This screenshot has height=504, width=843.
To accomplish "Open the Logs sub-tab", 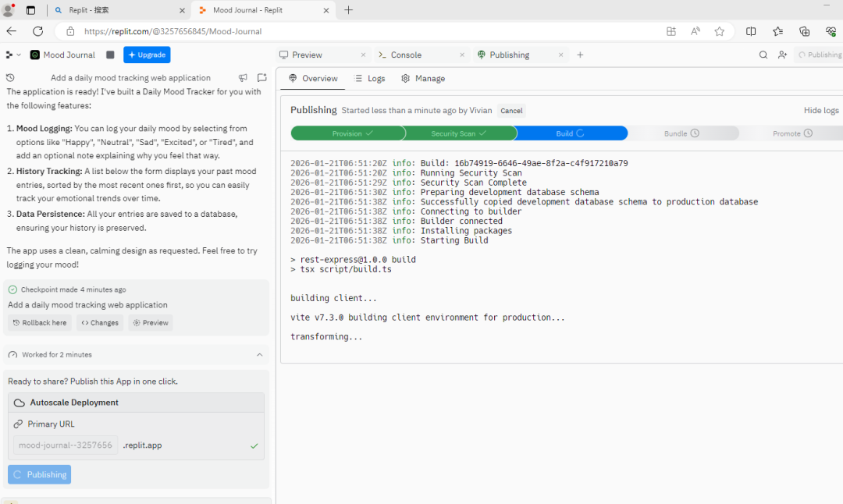I will point(370,79).
